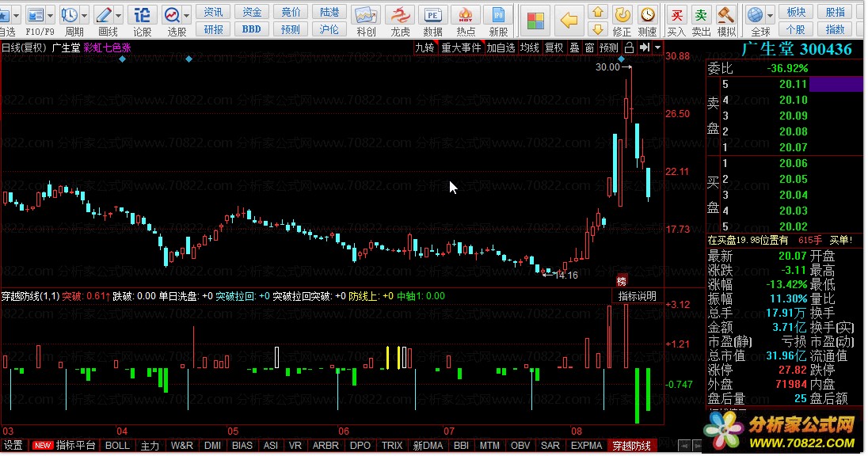Expand the 画线 dropdown arrow

click(x=119, y=16)
